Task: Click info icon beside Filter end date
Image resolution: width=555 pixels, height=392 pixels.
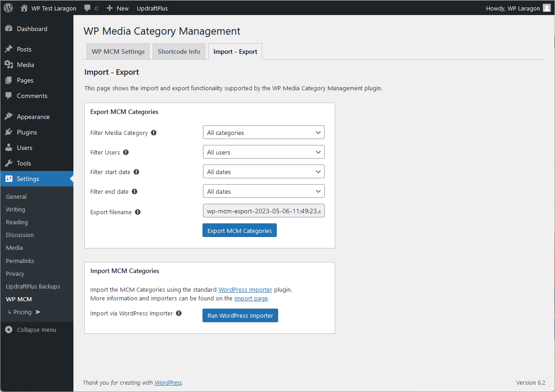Action: pos(135,191)
